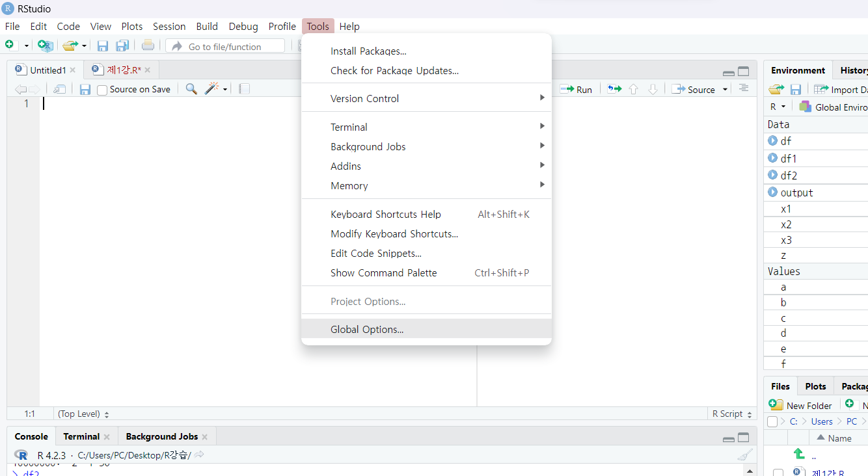
Task: Switch to the Plots tab
Action: pyautogui.click(x=815, y=386)
